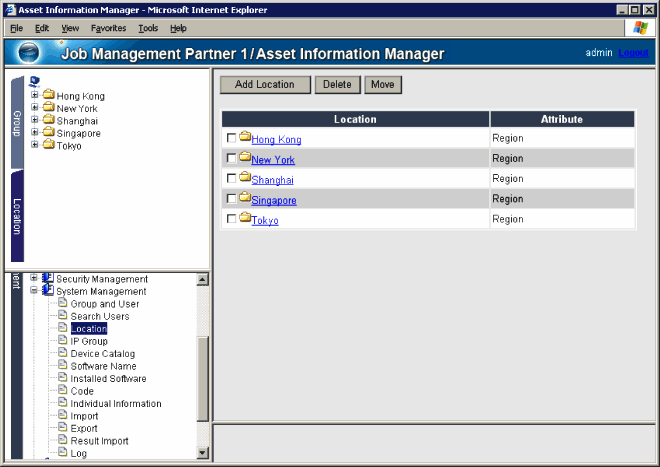Expand the Singapore tree node
Viewport: 660px width, 467px height.
click(35, 133)
